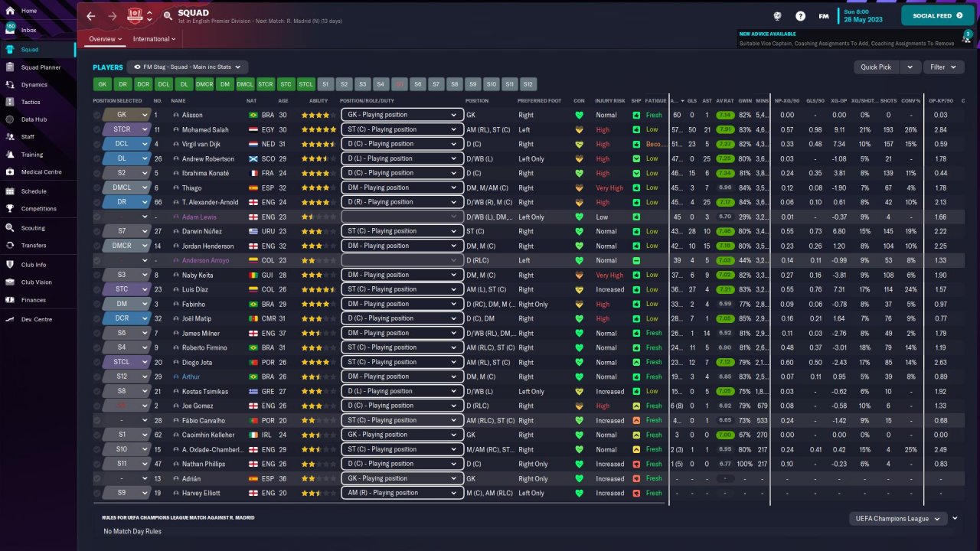Go to the Staff section
The image size is (980, 551).
(28, 137)
